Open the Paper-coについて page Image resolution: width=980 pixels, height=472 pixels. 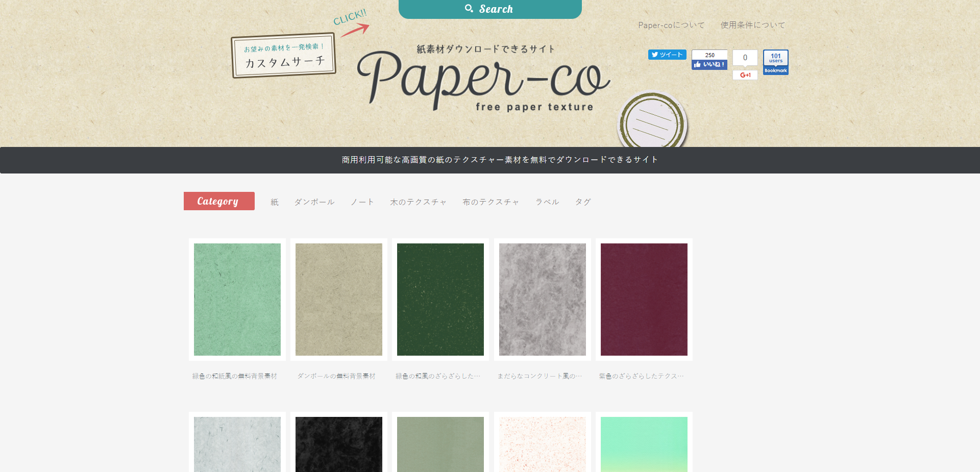tap(671, 24)
